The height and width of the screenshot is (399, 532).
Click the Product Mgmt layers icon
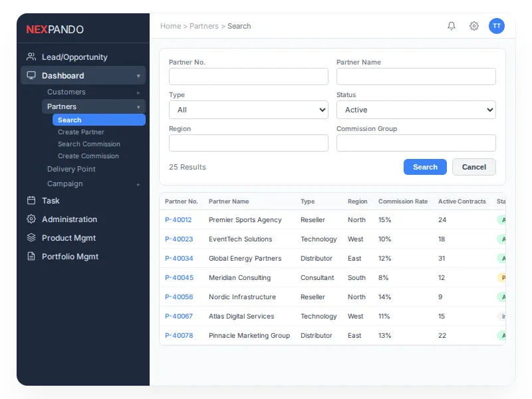tap(31, 238)
